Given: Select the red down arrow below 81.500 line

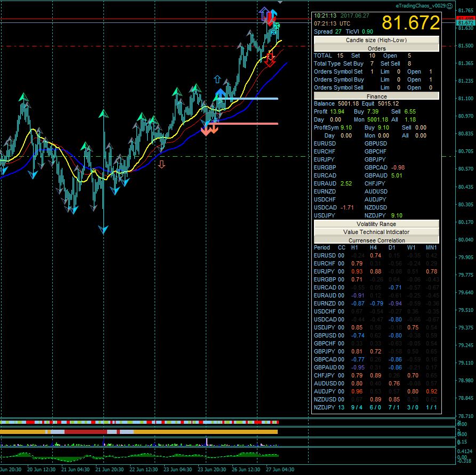Looking at the screenshot, I should point(270,60).
